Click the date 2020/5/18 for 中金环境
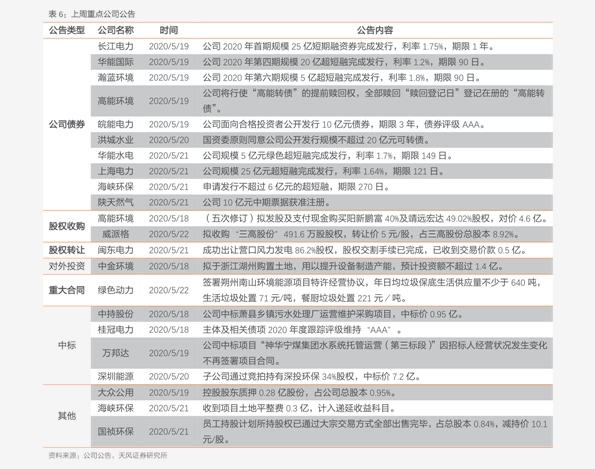This screenshot has height=469, width=595. [x=169, y=266]
